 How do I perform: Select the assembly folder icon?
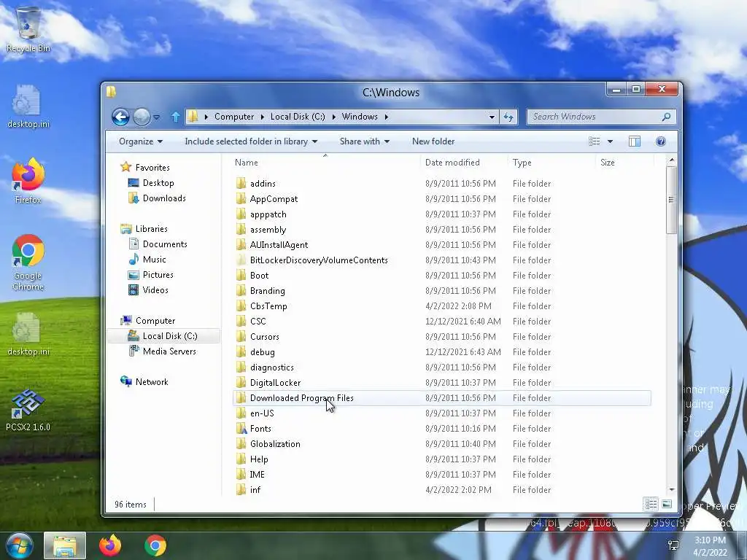point(241,229)
